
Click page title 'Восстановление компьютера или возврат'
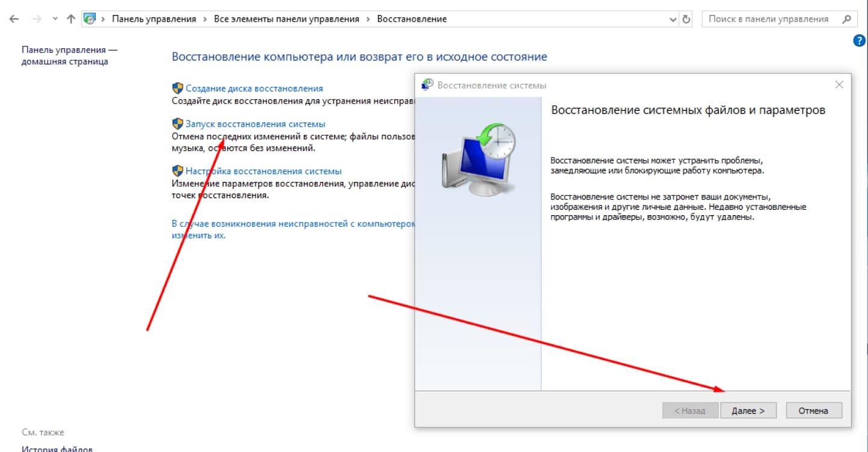[x=359, y=57]
